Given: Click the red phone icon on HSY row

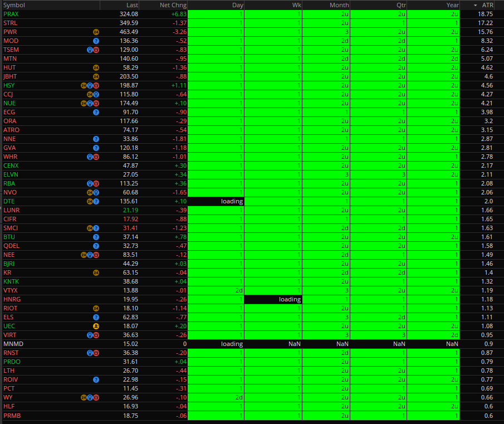Looking at the screenshot, I should (96, 85).
